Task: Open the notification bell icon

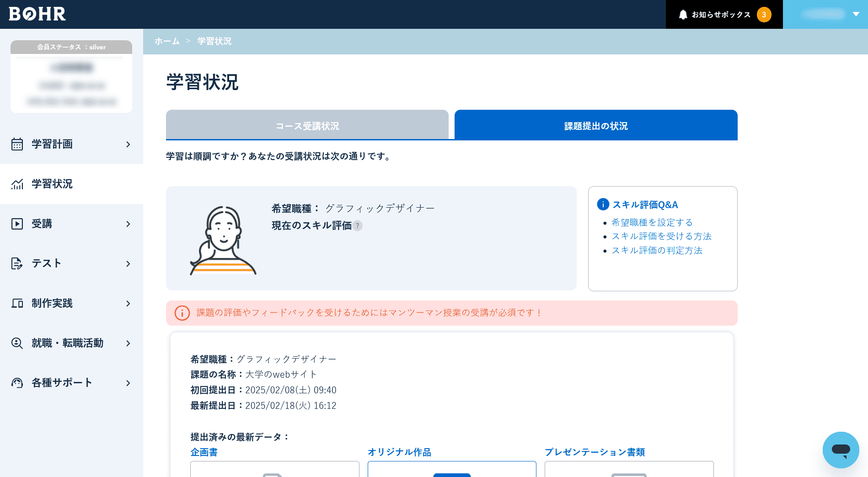Action: pos(683,15)
